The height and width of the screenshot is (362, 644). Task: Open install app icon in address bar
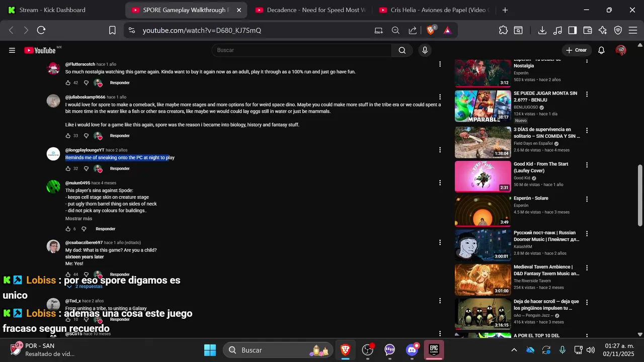[x=379, y=30]
